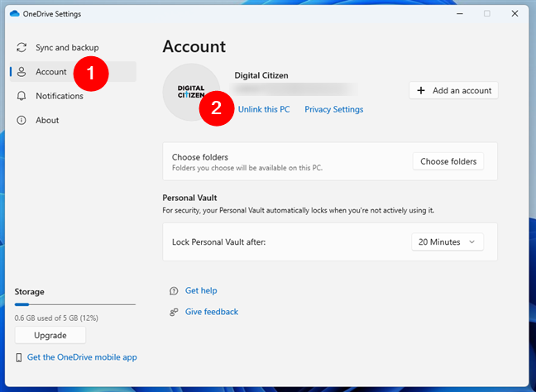Minimize the OneDrive Settings window
536x392 pixels.
tap(460, 14)
